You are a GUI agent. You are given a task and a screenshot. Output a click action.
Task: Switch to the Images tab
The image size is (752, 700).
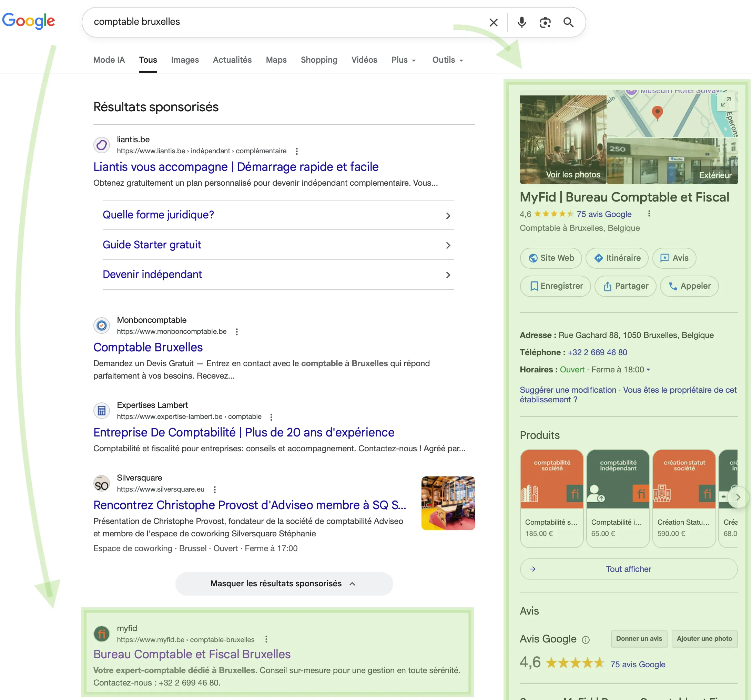click(x=185, y=60)
